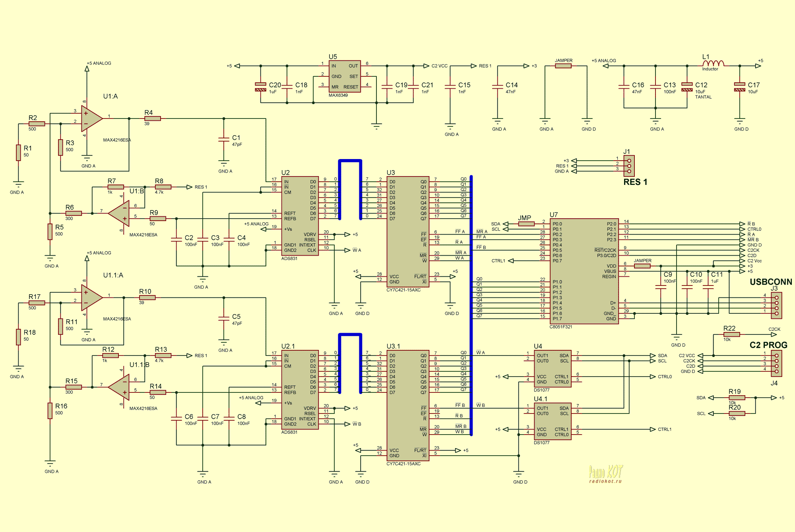Image resolution: width=795 pixels, height=532 pixels.
Task: Click capacitor C16 symbol
Action: [624, 87]
